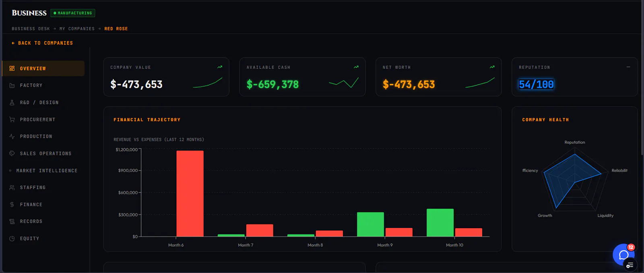Click the Net Worth trend arrow icon

[492, 67]
